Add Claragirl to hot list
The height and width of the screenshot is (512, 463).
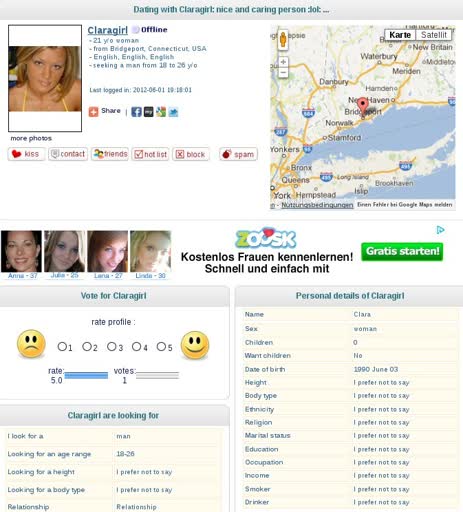point(150,154)
